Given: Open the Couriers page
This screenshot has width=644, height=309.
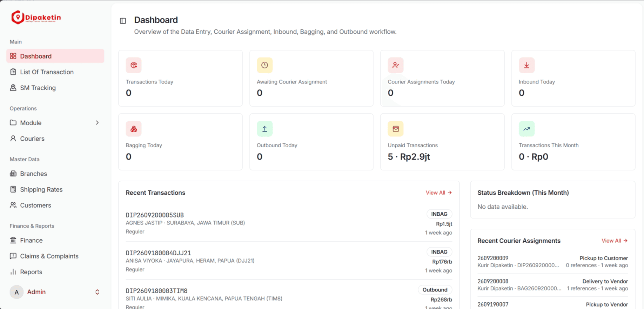Looking at the screenshot, I should pos(55,139).
